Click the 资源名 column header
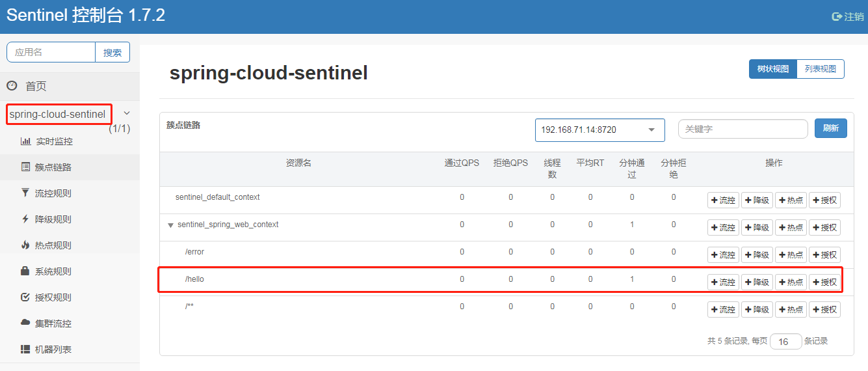 (x=298, y=163)
